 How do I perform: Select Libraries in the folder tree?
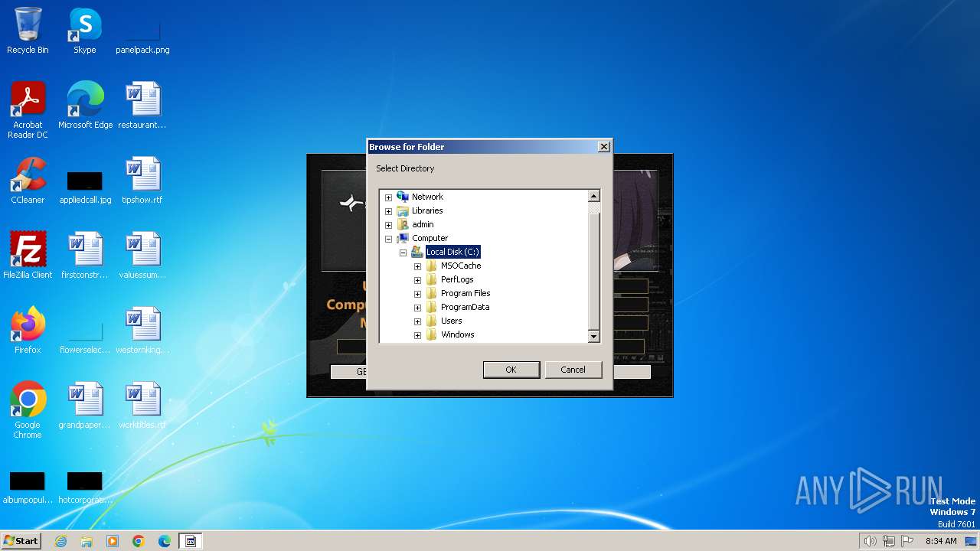coord(427,210)
